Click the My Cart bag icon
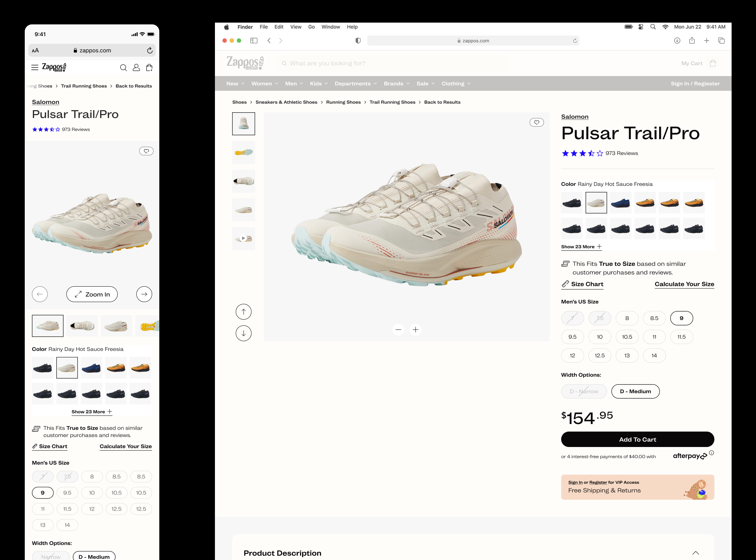Image resolution: width=756 pixels, height=560 pixels. point(713,63)
